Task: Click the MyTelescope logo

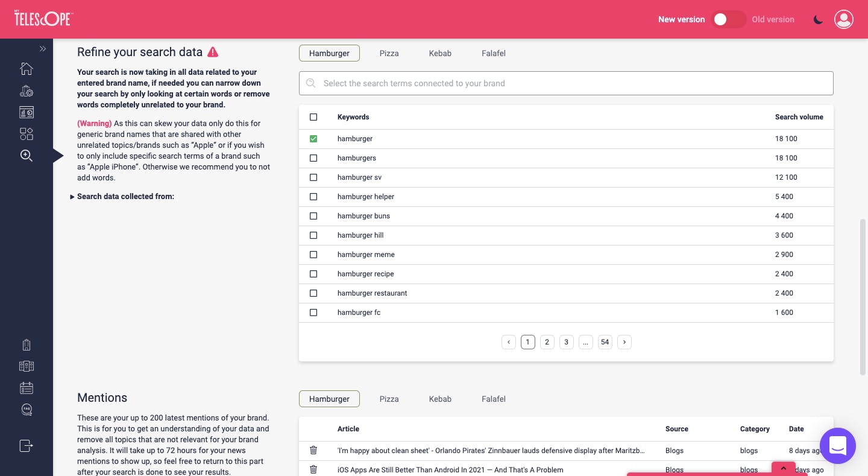Action: 43,19
